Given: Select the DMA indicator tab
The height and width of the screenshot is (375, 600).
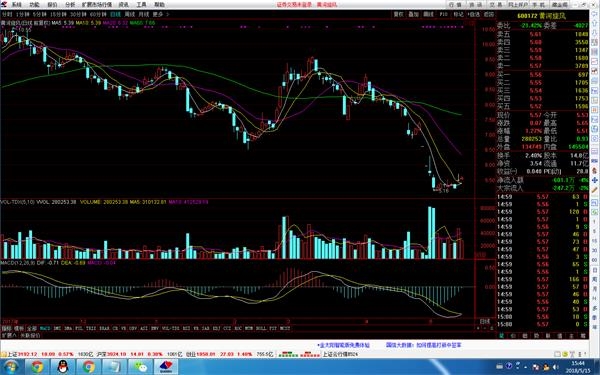Looking at the screenshot, I should click(68, 328).
